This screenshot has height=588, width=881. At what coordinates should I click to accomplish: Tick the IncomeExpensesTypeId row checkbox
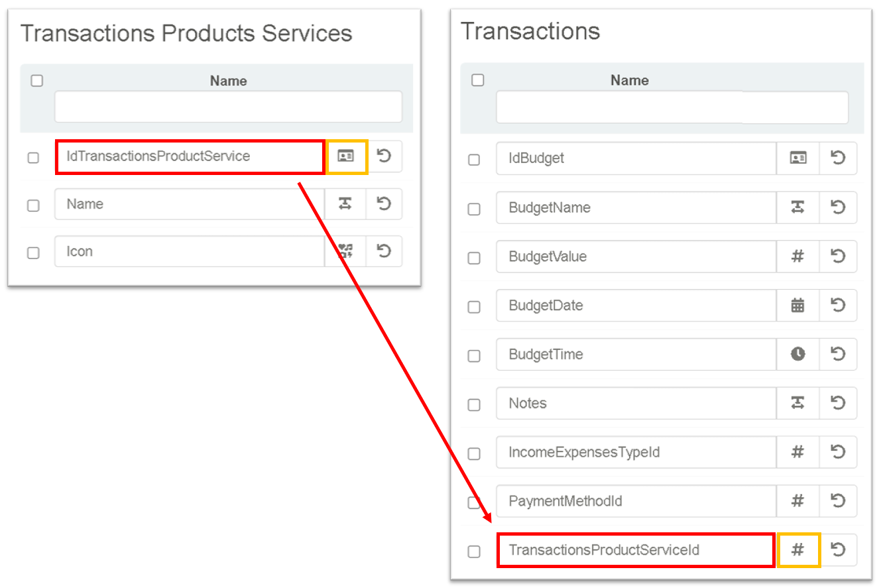click(x=474, y=454)
